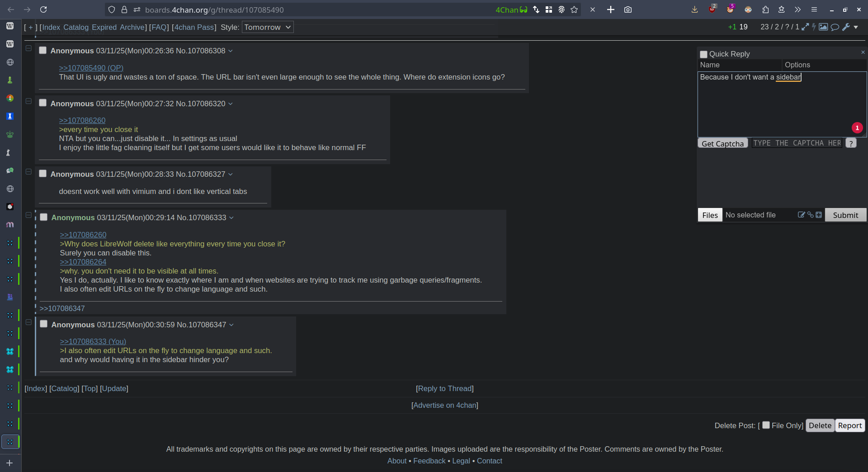Open the downloads panel
The height and width of the screenshot is (472, 868).
695,9
